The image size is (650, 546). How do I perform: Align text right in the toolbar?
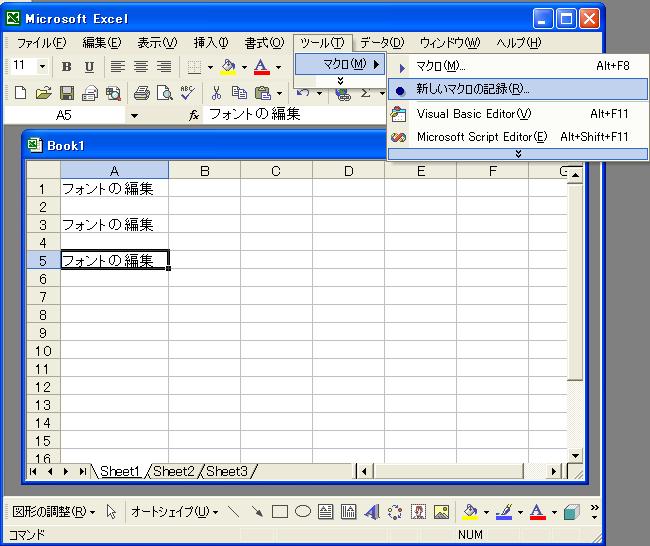164,66
